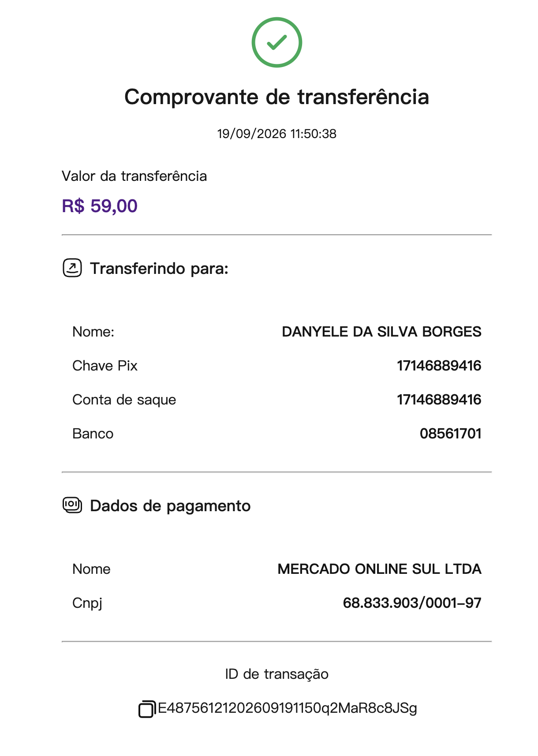Viewport: 538px width, 756px height.
Task: Select the Banco code 08561701
Action: [x=450, y=434]
